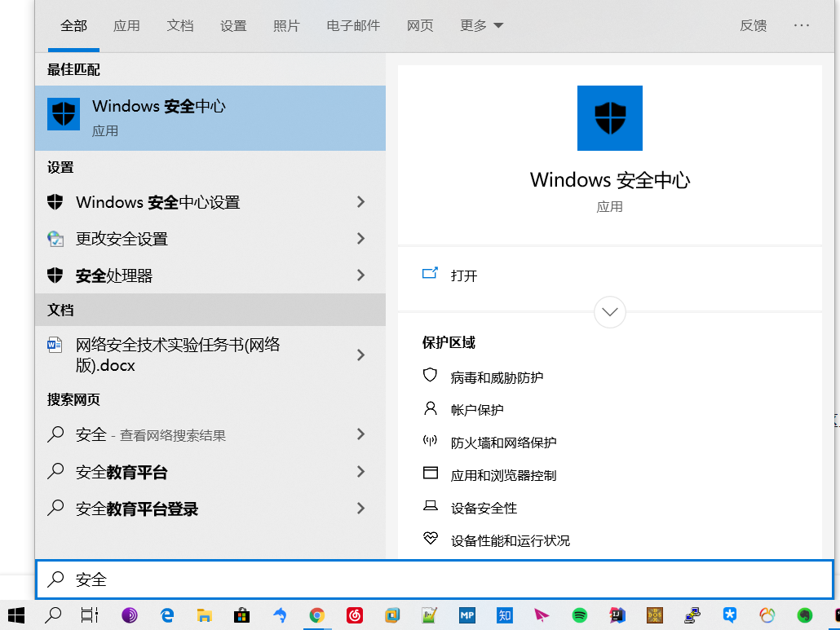Image resolution: width=840 pixels, height=630 pixels.
Task: Click the app browser control window icon
Action: tap(430, 473)
